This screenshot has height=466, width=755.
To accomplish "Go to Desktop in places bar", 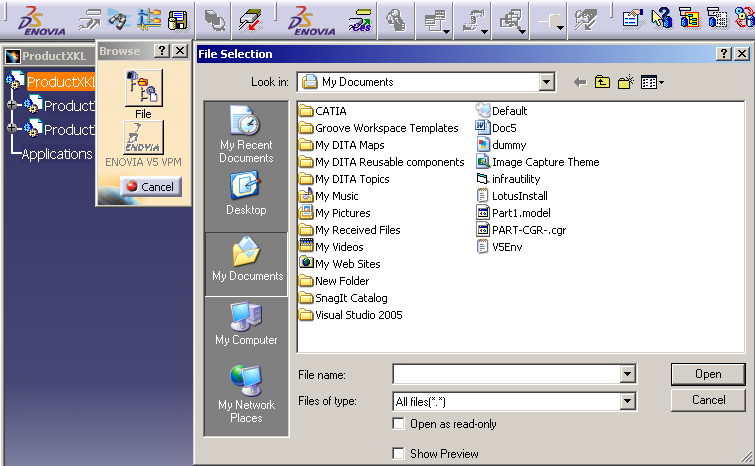I will click(246, 194).
